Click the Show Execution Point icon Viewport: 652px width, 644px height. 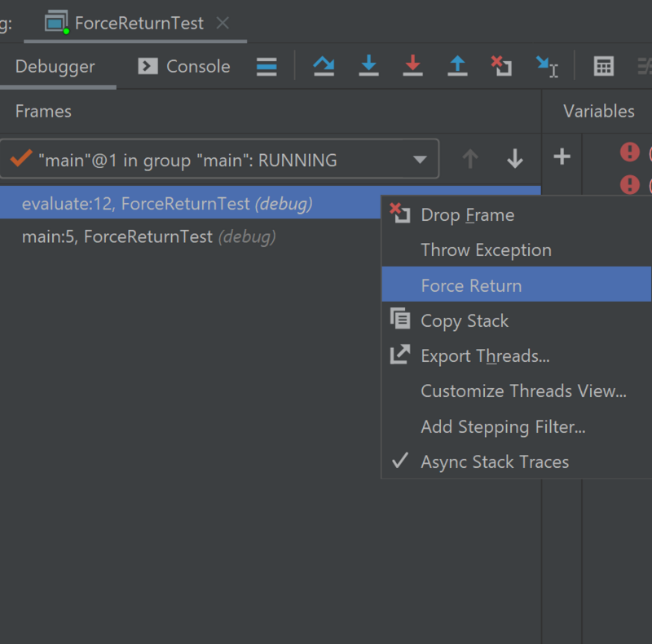point(267,66)
